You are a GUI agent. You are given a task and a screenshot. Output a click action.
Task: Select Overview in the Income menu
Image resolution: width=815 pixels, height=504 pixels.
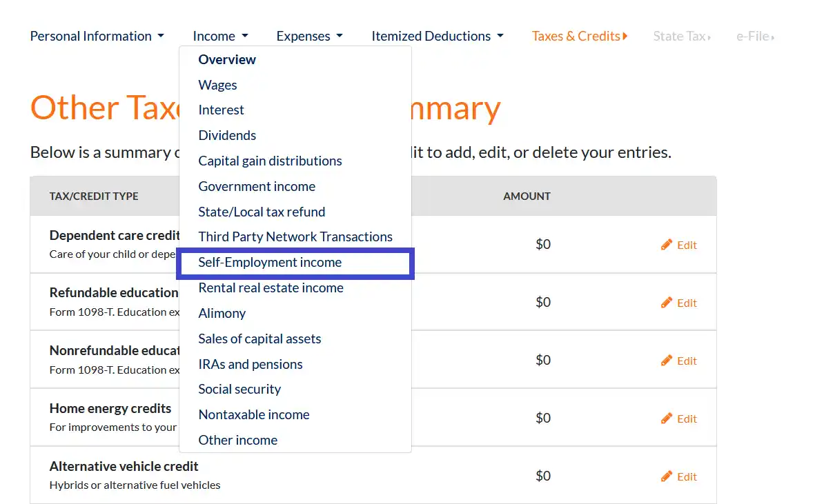[x=227, y=59]
